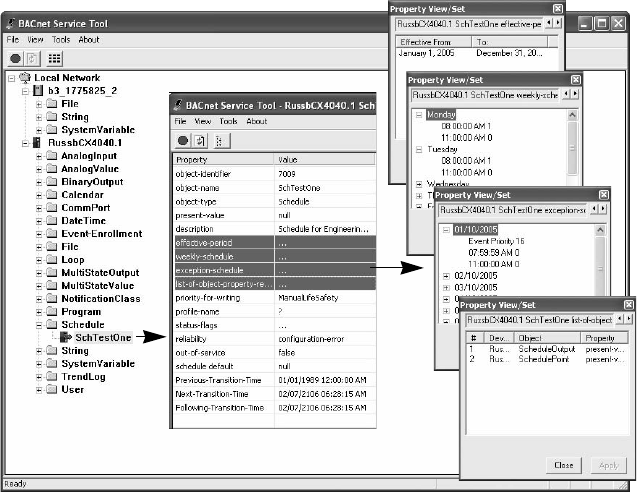Expand 03/10/2005 in the exception-schedule window
Viewport: 637px width, 492px height.
pos(446,288)
